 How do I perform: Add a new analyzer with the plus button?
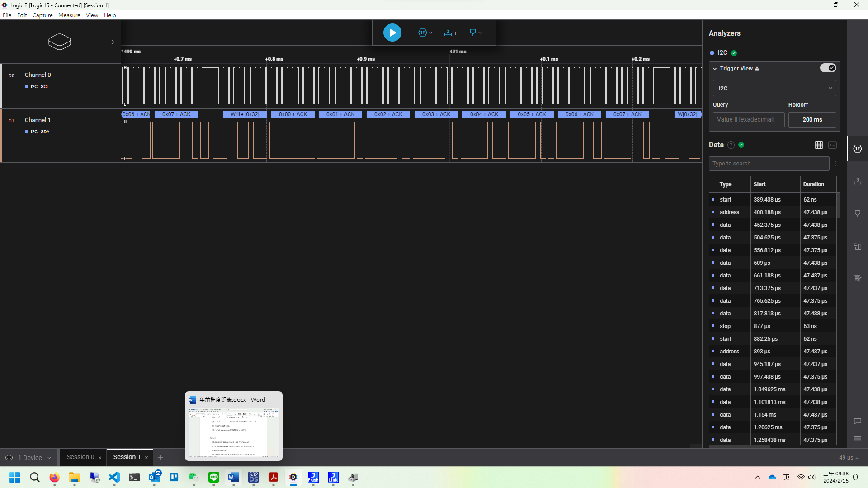click(835, 33)
